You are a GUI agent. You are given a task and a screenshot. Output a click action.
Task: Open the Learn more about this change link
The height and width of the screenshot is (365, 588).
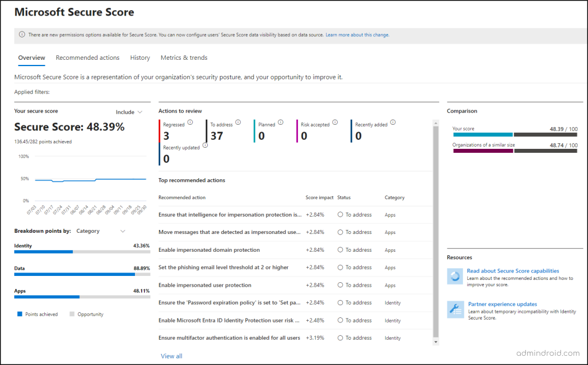(x=357, y=35)
